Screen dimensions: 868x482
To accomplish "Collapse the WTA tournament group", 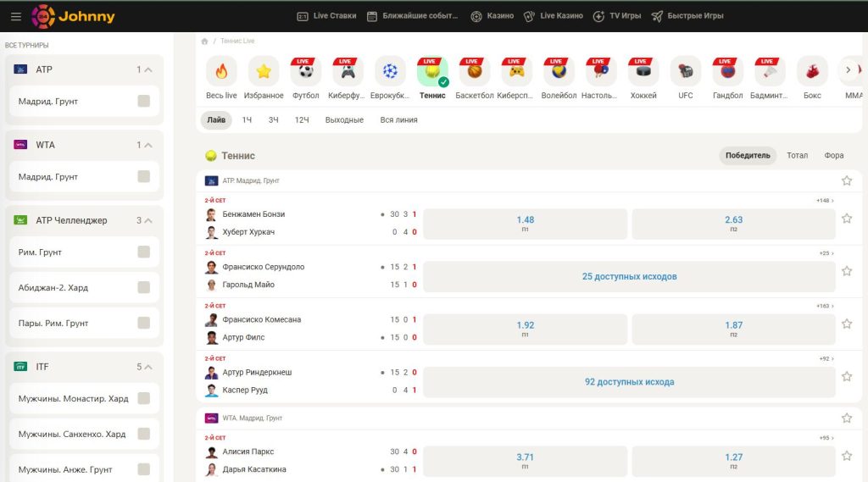I will pyautogui.click(x=148, y=145).
